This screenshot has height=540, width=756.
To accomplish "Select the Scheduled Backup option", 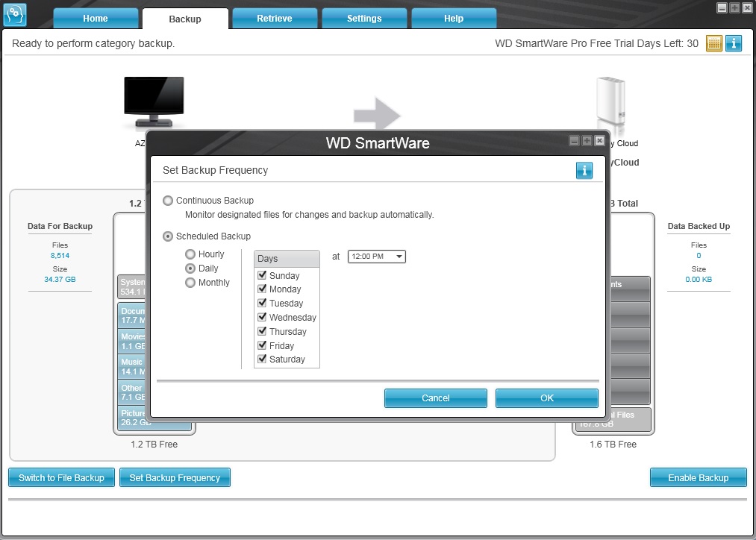I will tap(168, 236).
